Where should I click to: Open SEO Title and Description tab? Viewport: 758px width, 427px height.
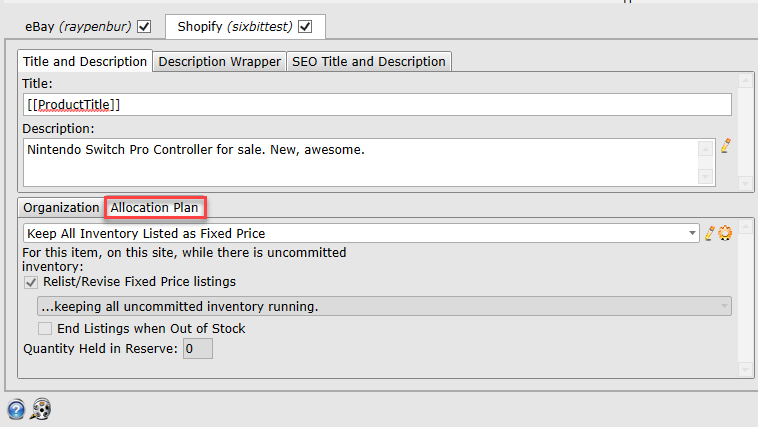[x=369, y=62]
